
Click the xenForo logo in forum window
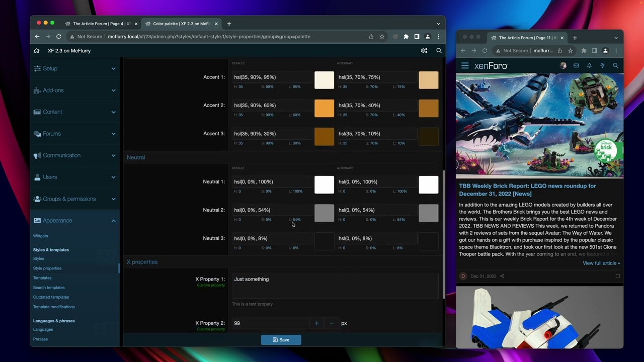point(491,66)
